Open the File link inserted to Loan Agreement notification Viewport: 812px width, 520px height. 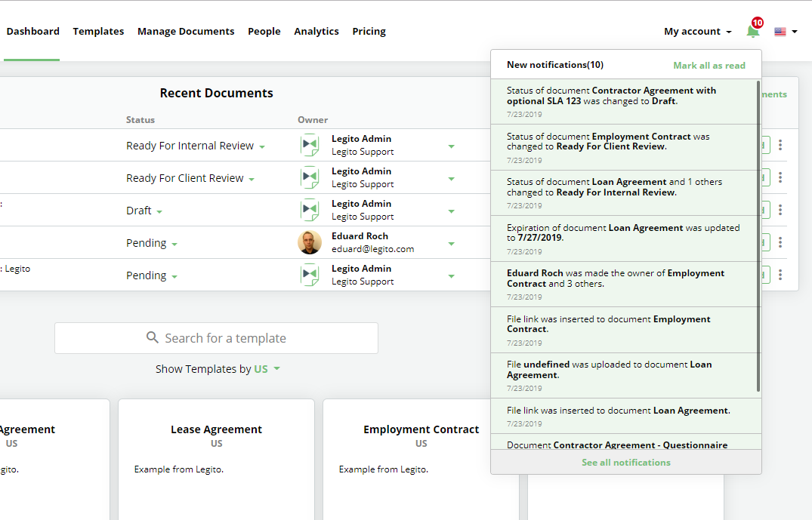pos(623,416)
